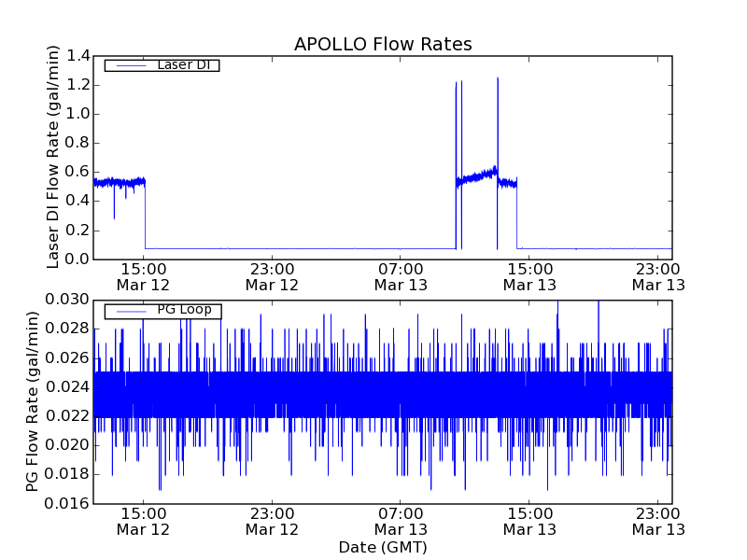Screen dimensions: 747x560
Task: Click "23:00 Mar 13" under the PG Loop plot
Action: (658, 522)
